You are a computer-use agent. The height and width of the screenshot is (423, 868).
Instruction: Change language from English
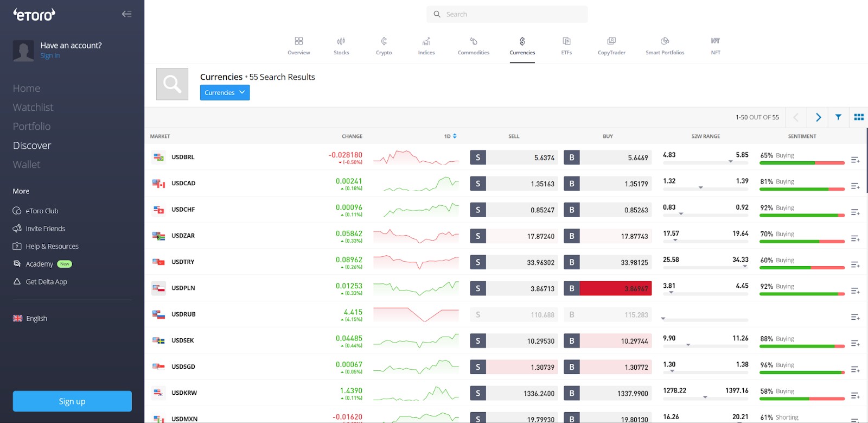[30, 318]
